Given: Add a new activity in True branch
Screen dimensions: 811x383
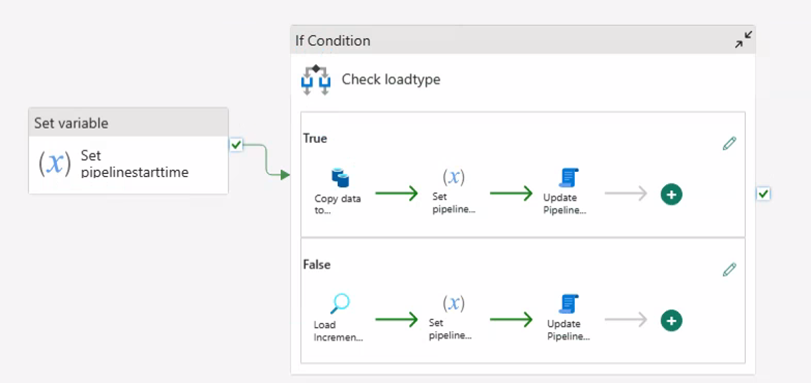Looking at the screenshot, I should point(671,195).
